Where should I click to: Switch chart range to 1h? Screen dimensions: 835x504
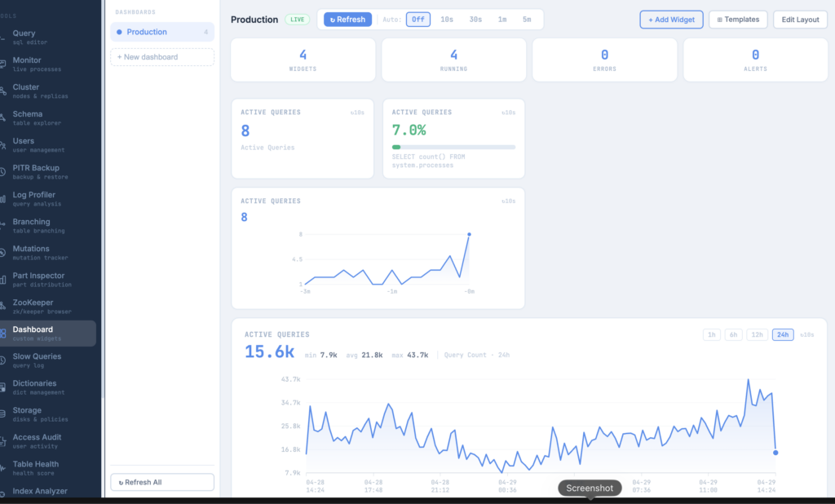click(x=711, y=334)
